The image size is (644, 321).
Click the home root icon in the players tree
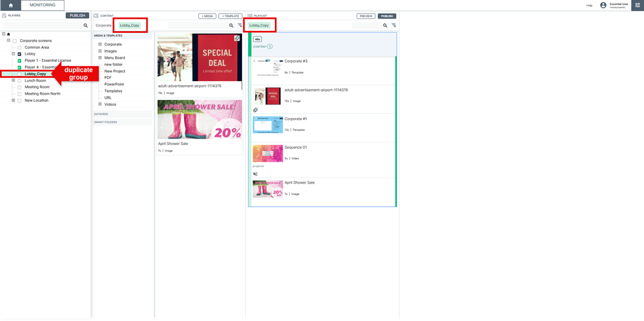point(8,34)
